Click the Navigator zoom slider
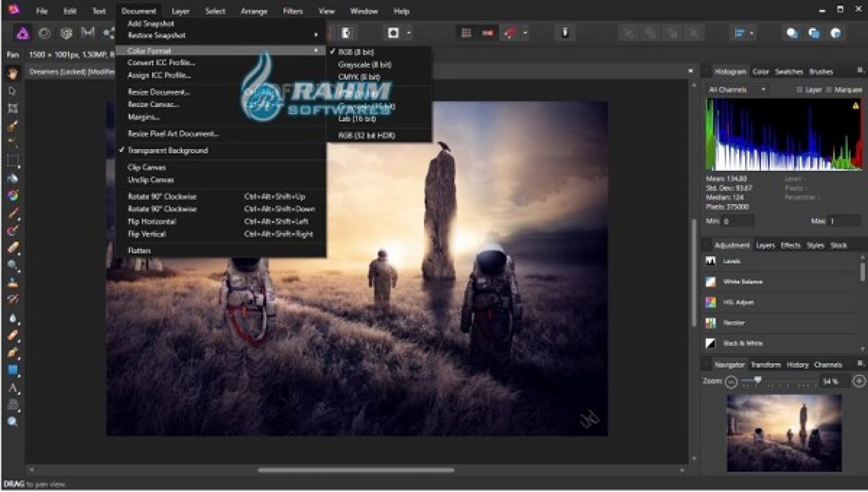The image size is (868, 492). 758,381
